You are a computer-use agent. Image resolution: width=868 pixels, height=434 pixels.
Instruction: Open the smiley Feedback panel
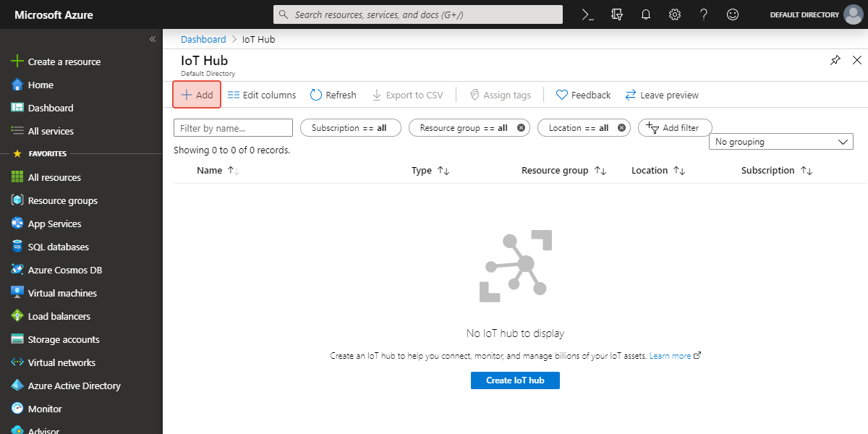click(x=732, y=14)
